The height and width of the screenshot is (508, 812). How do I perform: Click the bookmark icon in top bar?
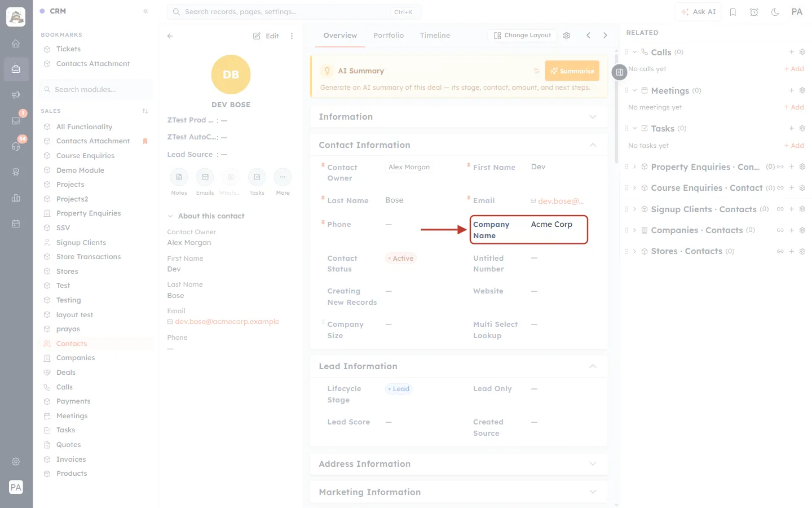tap(733, 12)
